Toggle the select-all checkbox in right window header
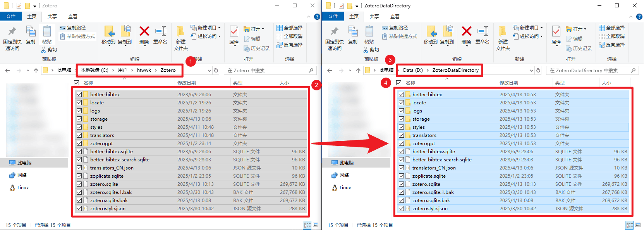The width and height of the screenshot is (644, 230). tap(399, 83)
